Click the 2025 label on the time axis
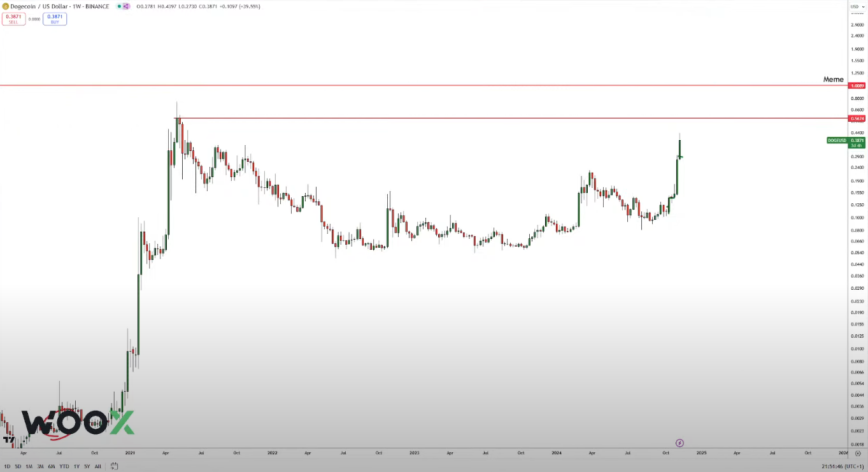The image size is (868, 472). (x=701, y=453)
